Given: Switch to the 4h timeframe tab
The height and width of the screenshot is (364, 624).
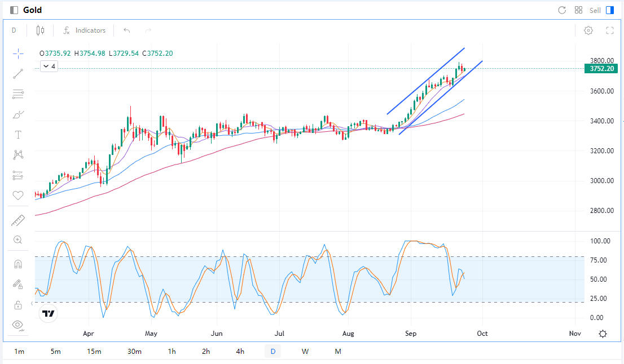Looking at the screenshot, I should point(240,352).
